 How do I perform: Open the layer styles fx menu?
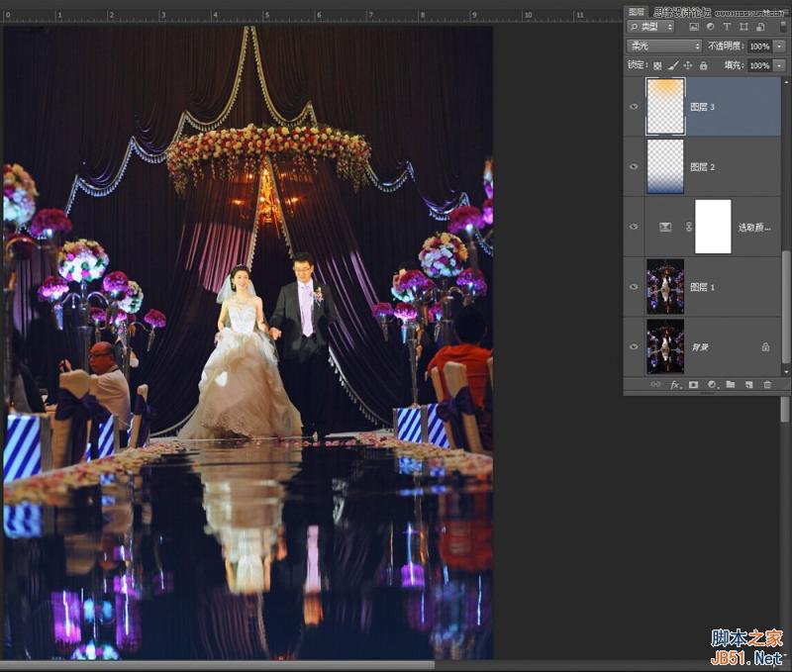[x=675, y=385]
